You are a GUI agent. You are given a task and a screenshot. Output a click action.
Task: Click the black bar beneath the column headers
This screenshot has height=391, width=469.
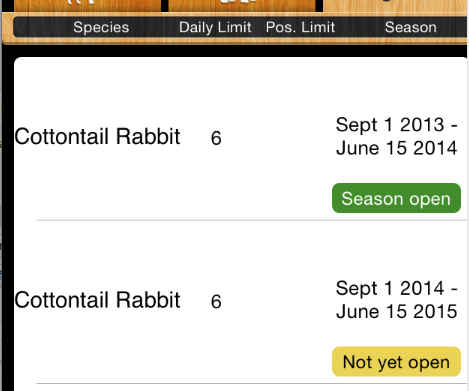234,51
